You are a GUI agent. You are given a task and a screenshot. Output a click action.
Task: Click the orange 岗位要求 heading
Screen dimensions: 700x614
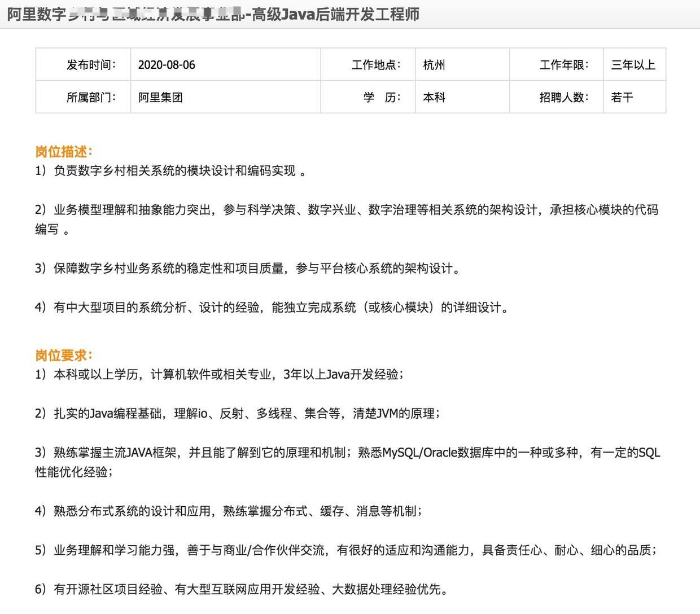pyautogui.click(x=64, y=355)
